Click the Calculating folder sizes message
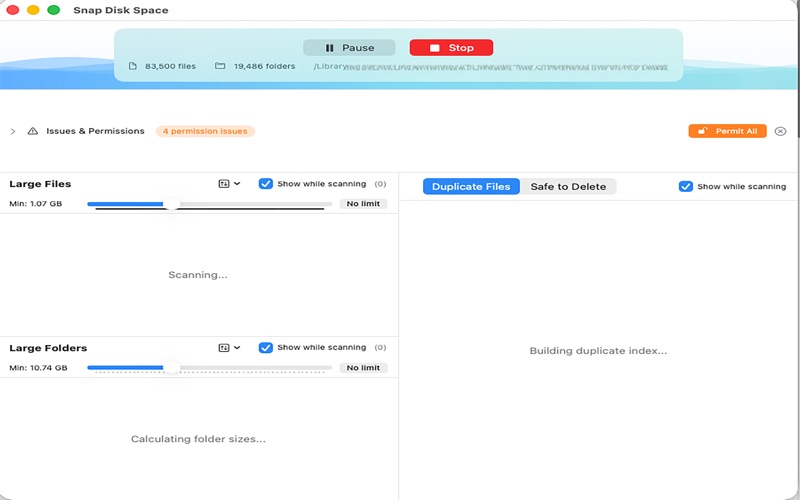This screenshot has width=800, height=500. 198,439
